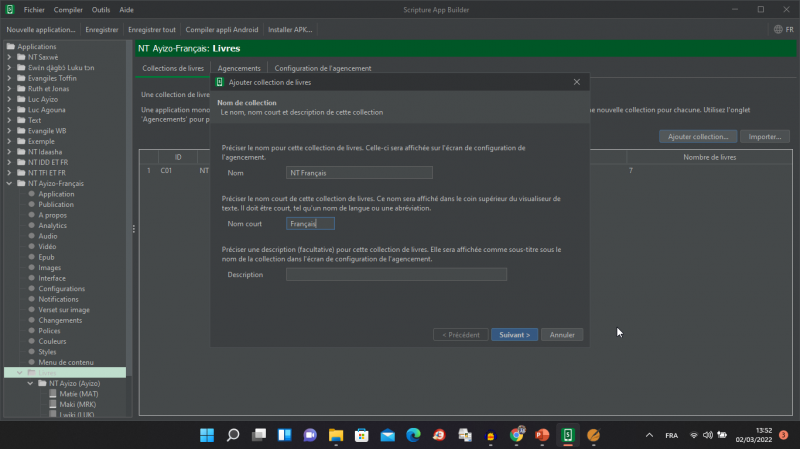Open PowerPoint from the taskbar
The height and width of the screenshot is (449, 800).
542,435
